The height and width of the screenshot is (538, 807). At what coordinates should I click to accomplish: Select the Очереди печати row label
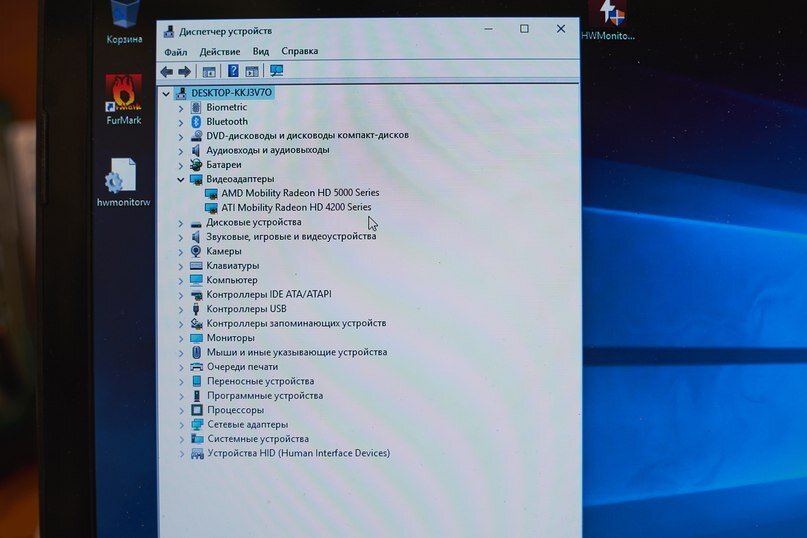pos(242,367)
